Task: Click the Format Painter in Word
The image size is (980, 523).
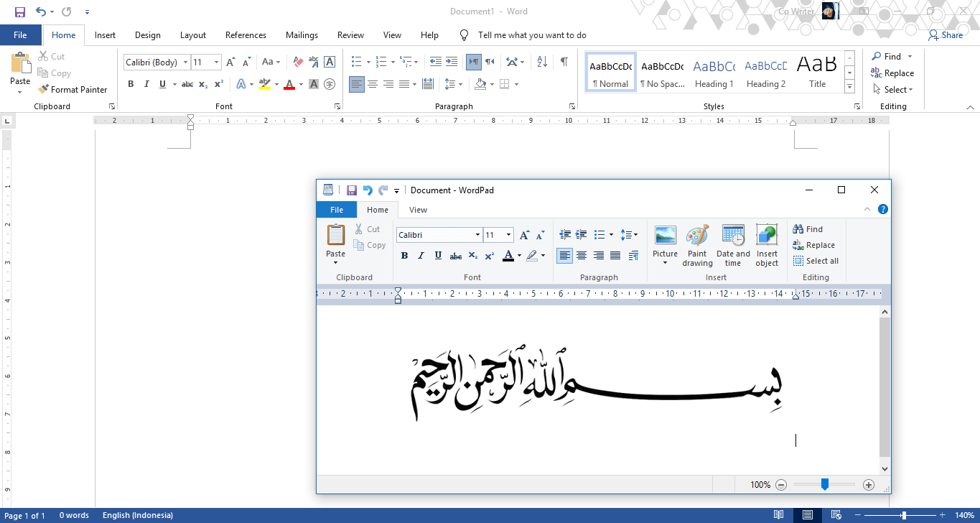Action: 73,89
